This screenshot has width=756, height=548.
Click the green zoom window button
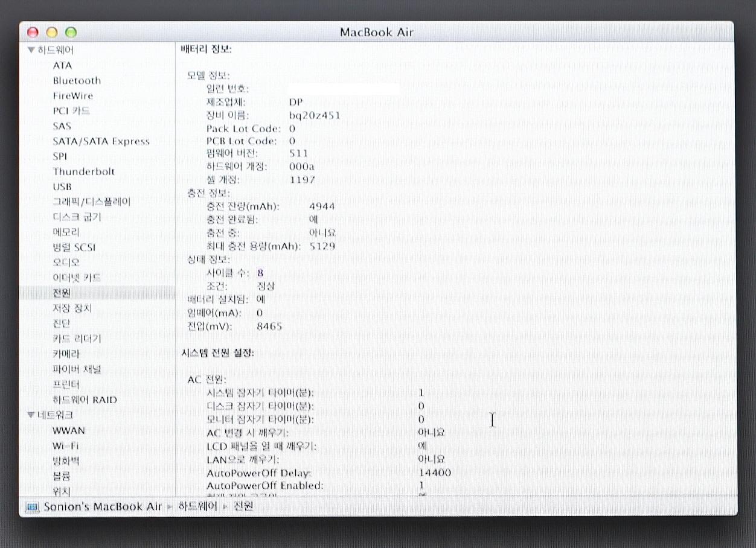71,33
